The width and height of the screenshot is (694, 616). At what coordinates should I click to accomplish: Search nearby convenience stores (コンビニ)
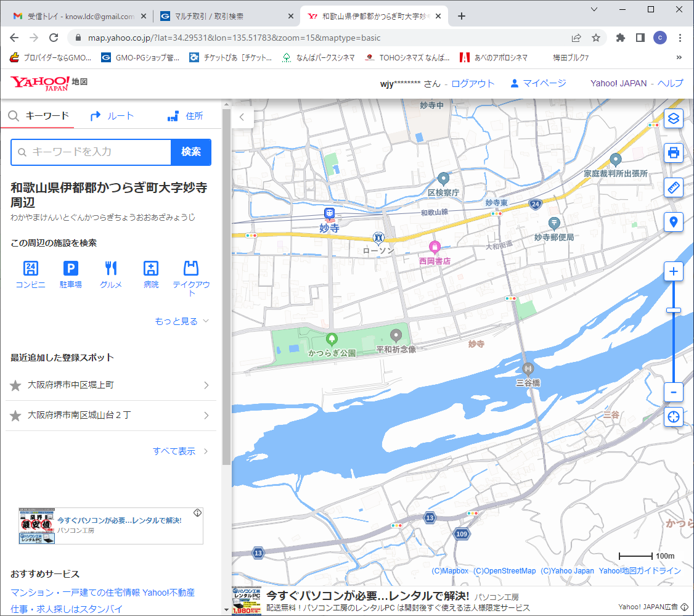coord(30,274)
